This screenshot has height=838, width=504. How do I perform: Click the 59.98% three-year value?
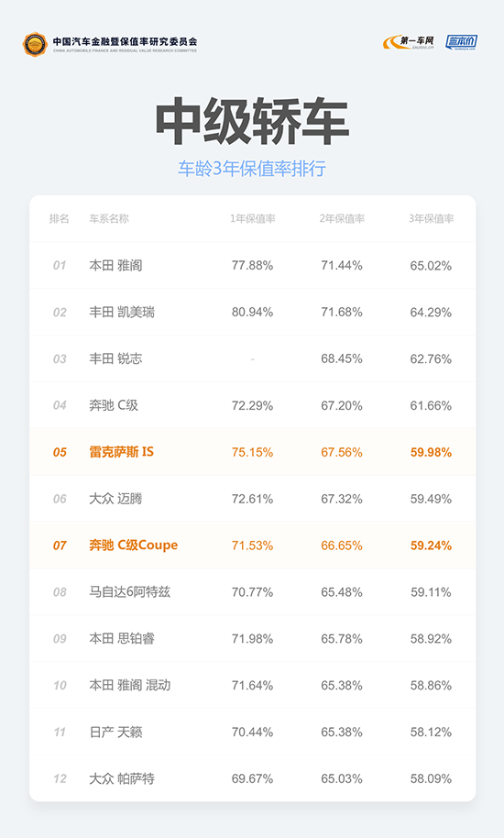click(x=431, y=452)
